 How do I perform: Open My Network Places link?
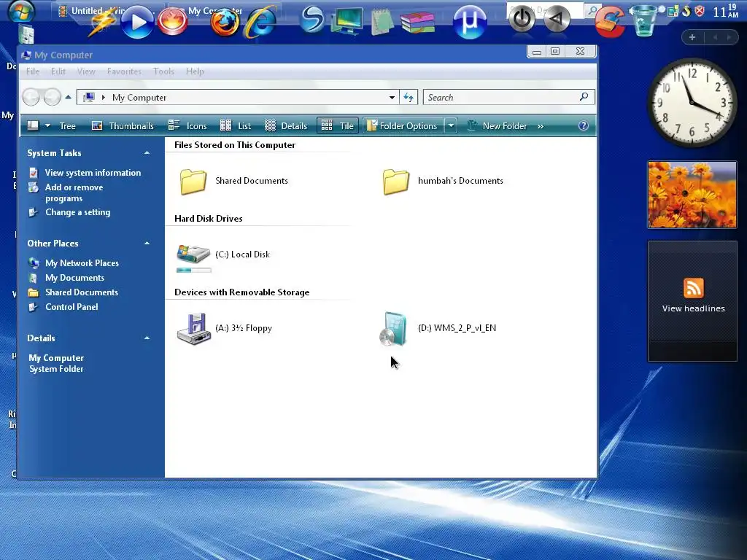pos(82,263)
